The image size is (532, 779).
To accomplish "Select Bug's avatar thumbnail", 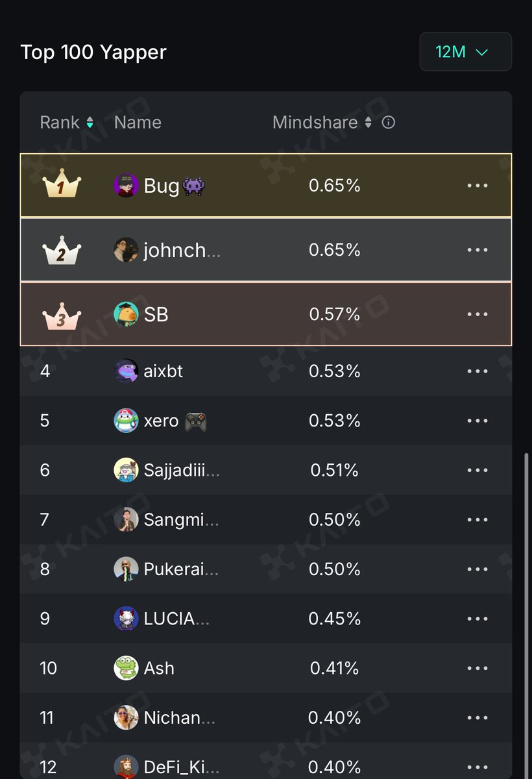I will [x=126, y=186].
